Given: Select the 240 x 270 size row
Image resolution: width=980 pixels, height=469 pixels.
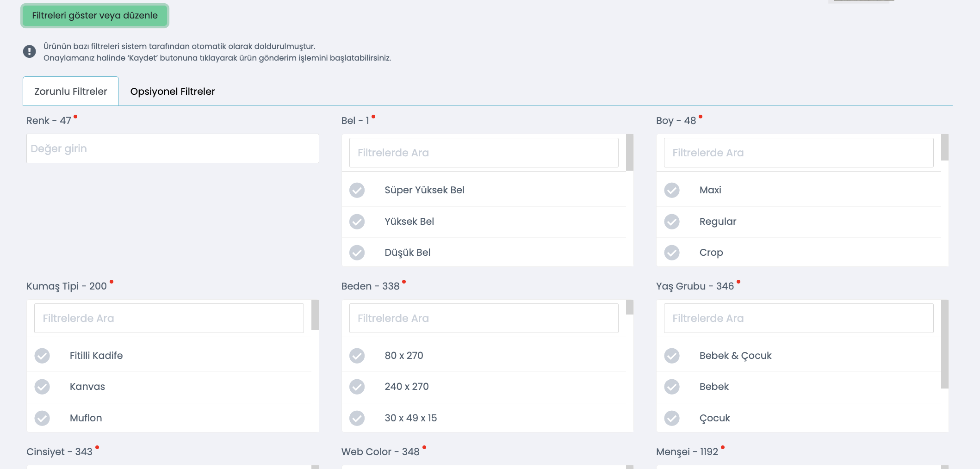Looking at the screenshot, I should pyautogui.click(x=484, y=387).
